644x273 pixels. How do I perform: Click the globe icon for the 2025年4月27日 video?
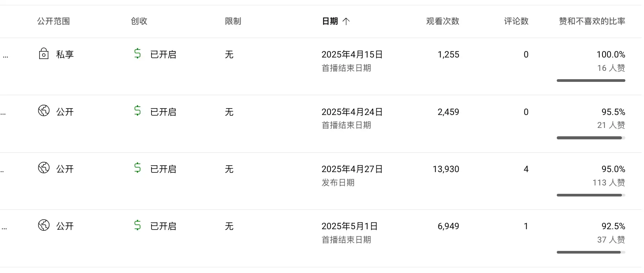44,168
